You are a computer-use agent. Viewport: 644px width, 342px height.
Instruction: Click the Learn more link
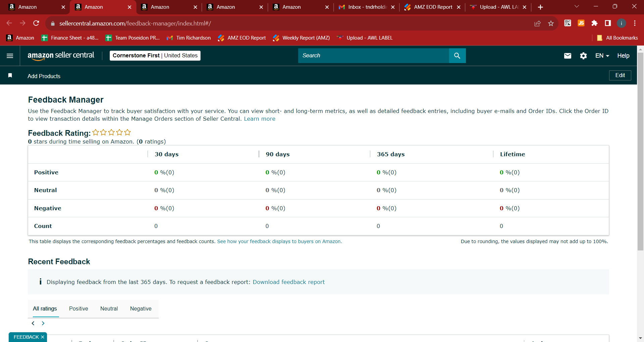point(260,119)
